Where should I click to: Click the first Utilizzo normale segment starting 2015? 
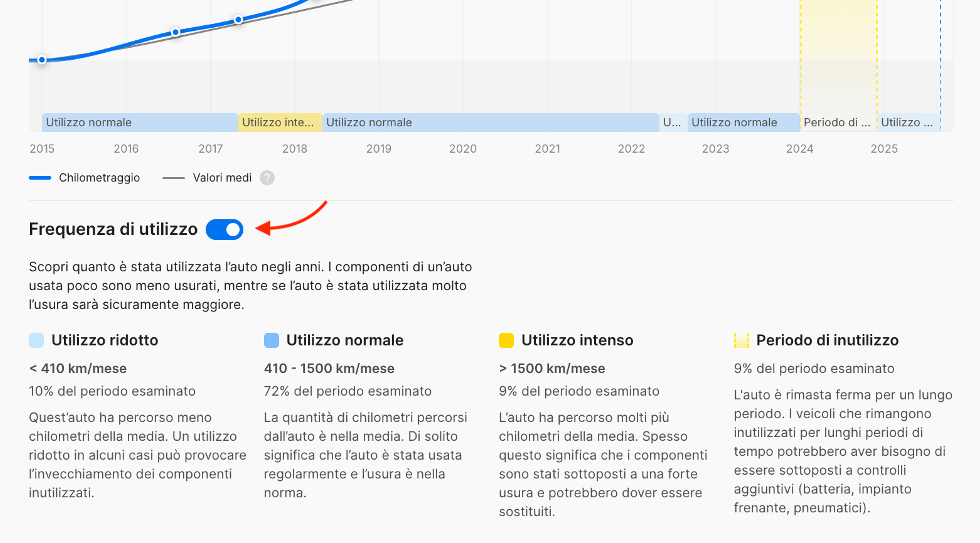click(140, 123)
